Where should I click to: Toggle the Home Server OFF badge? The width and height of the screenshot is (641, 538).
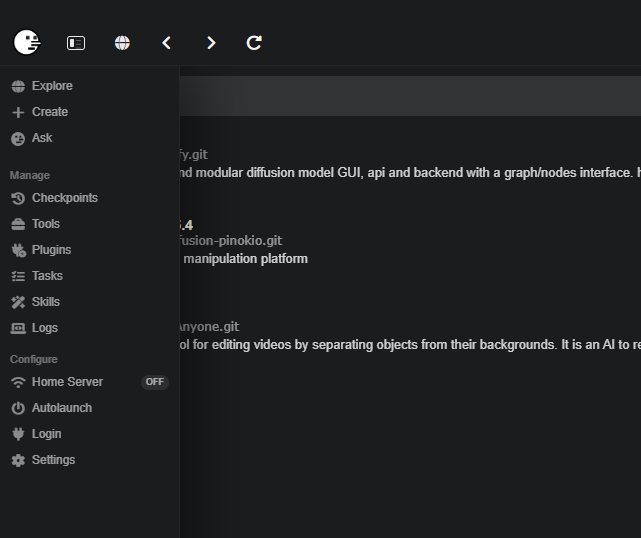click(x=155, y=382)
